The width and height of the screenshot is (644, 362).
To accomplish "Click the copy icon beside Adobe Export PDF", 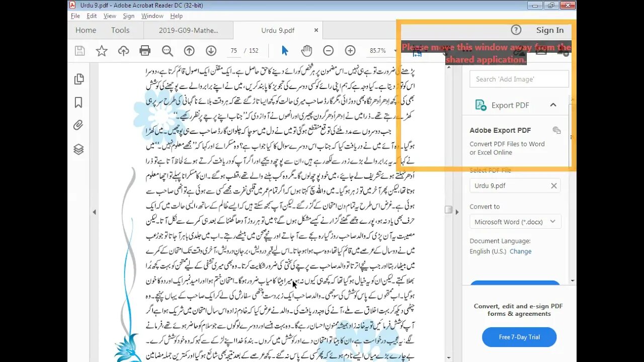I will pyautogui.click(x=556, y=130).
